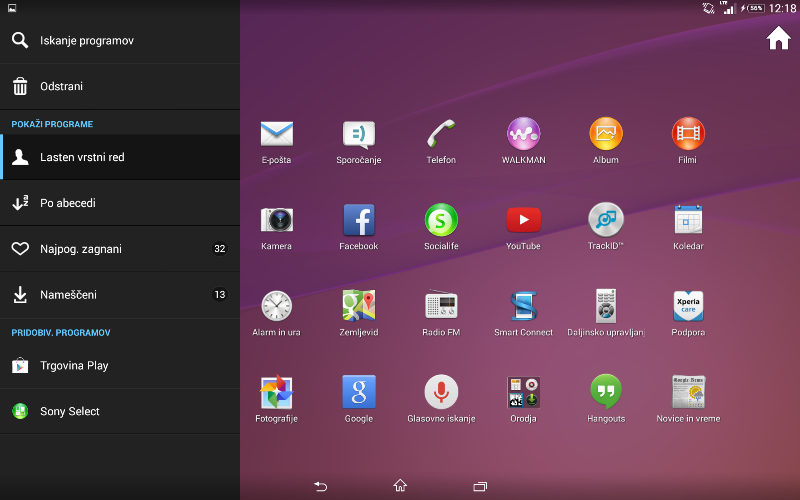Tap the white home icon at top right
The height and width of the screenshot is (500, 800).
(778, 38)
